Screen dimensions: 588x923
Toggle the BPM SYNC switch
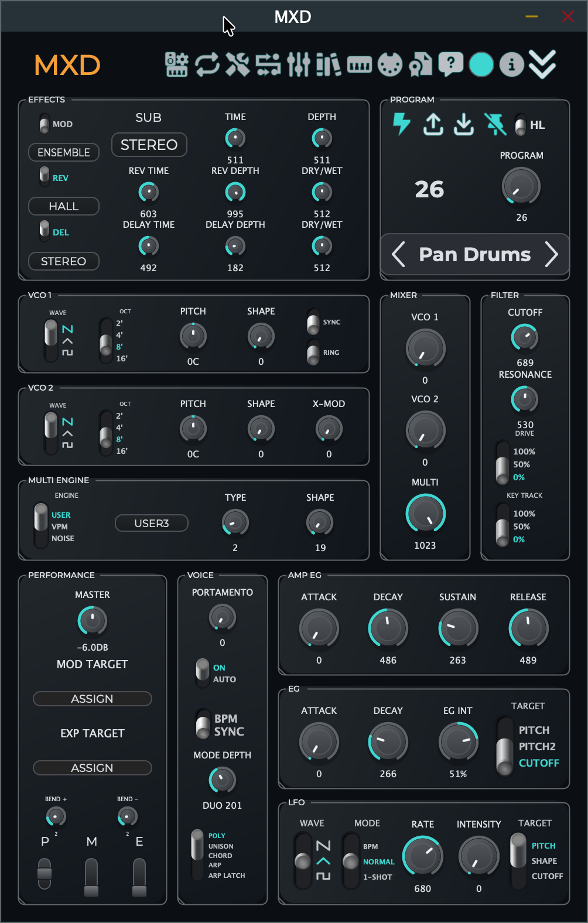click(203, 724)
